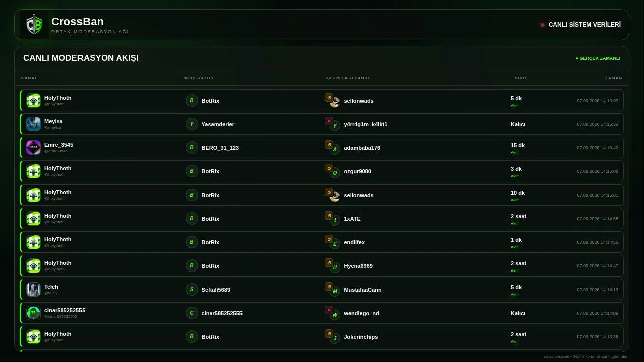This screenshot has width=644, height=362.
Task: Click the KANAL column header
Action: click(x=29, y=78)
